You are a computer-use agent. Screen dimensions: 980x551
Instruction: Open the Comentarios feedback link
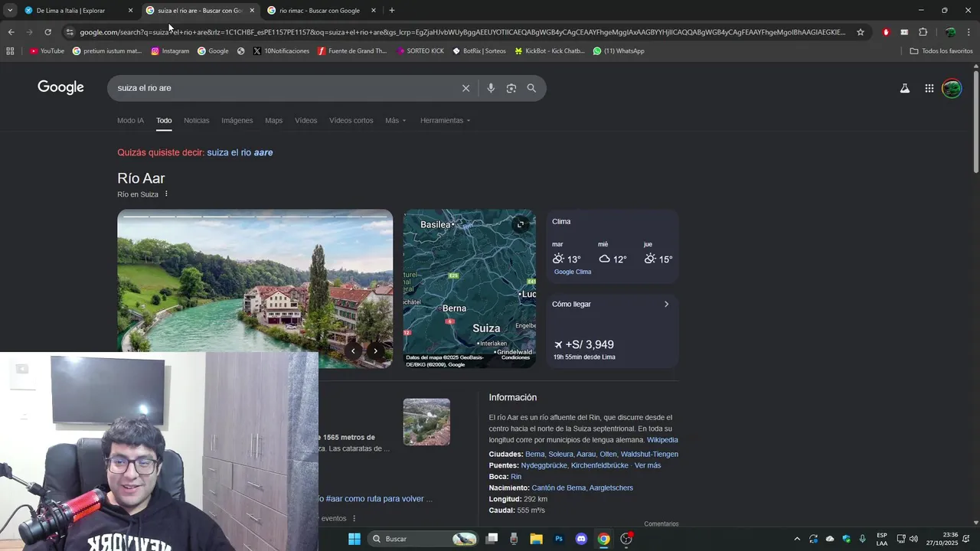[x=661, y=523]
